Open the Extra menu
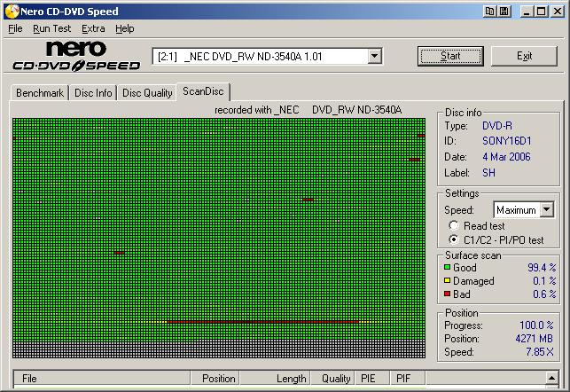570x392 pixels. pos(93,28)
